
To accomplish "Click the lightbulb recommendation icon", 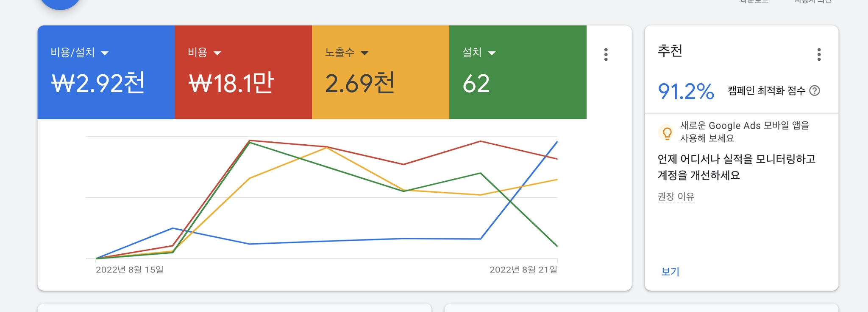I will pyautogui.click(x=667, y=133).
